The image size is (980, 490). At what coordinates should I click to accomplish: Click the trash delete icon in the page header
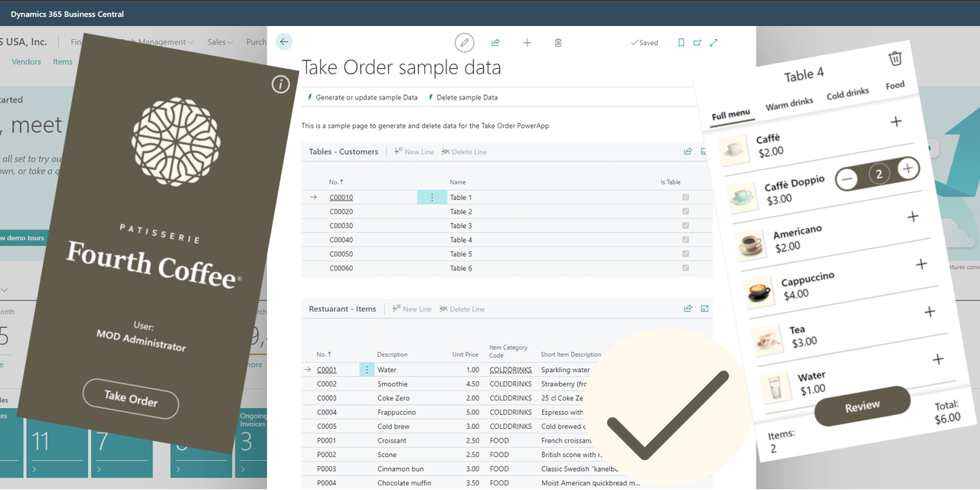558,43
